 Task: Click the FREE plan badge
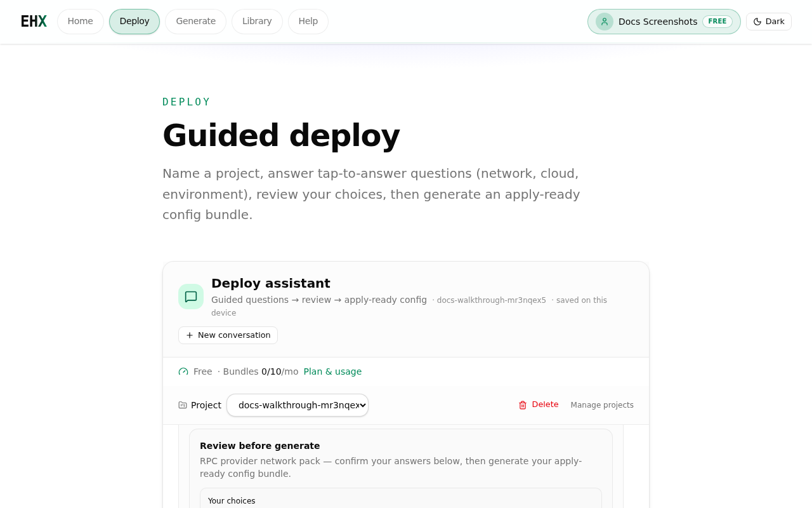click(717, 22)
